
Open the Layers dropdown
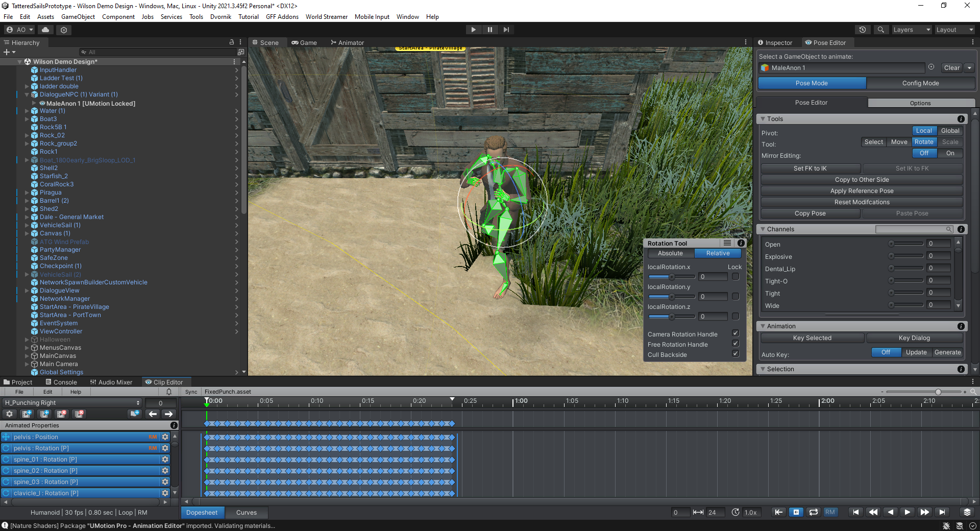(x=911, y=30)
